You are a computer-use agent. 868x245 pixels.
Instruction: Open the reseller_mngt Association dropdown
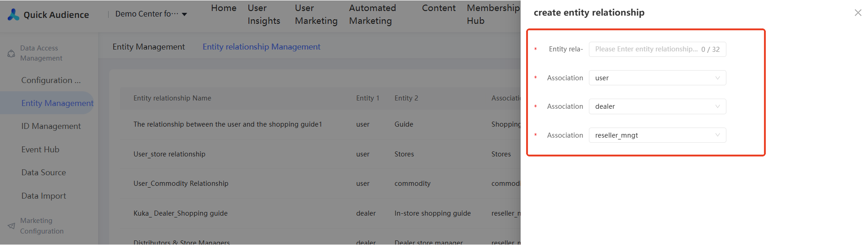pos(657,135)
